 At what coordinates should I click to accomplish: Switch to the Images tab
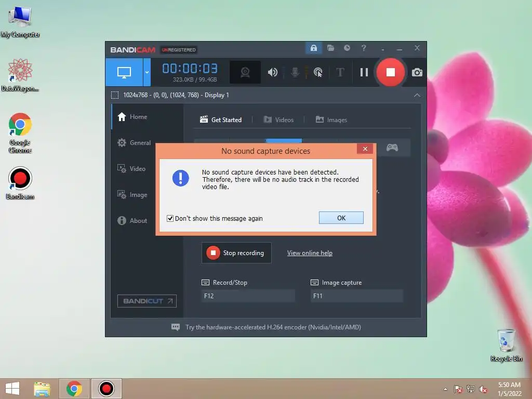[331, 120]
